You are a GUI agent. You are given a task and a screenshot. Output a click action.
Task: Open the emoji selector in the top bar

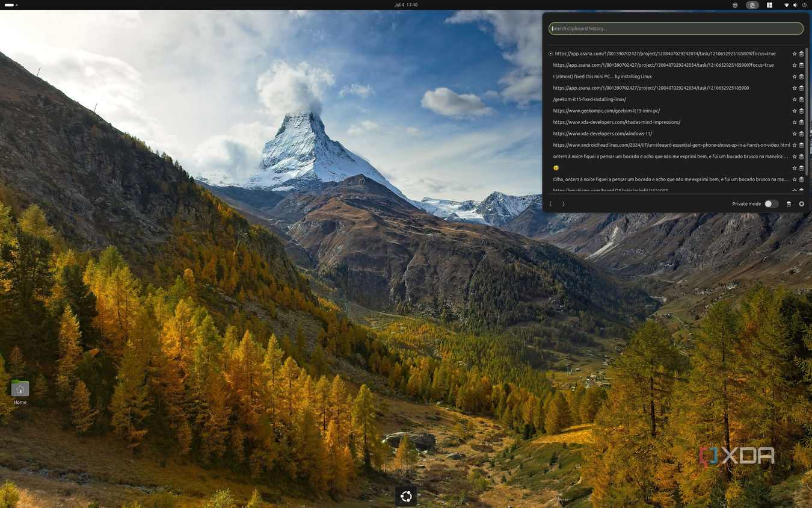[x=735, y=5]
